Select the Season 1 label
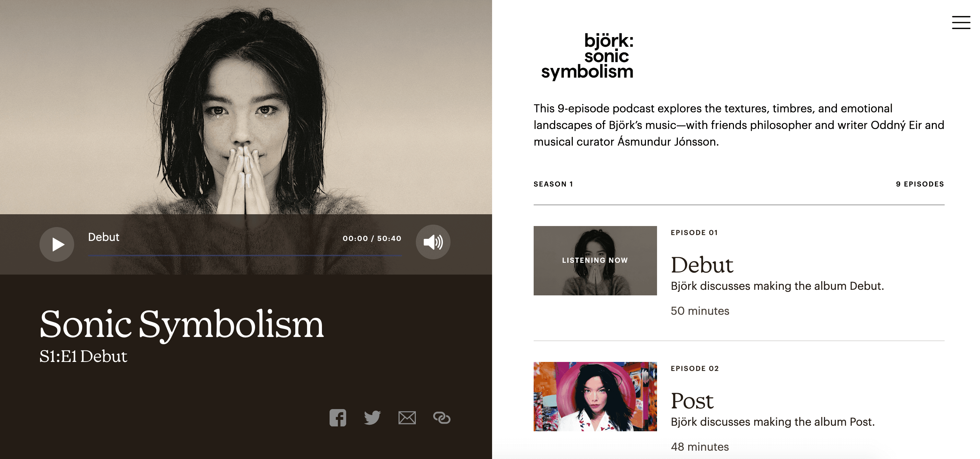The width and height of the screenshot is (980, 459). coord(553,184)
